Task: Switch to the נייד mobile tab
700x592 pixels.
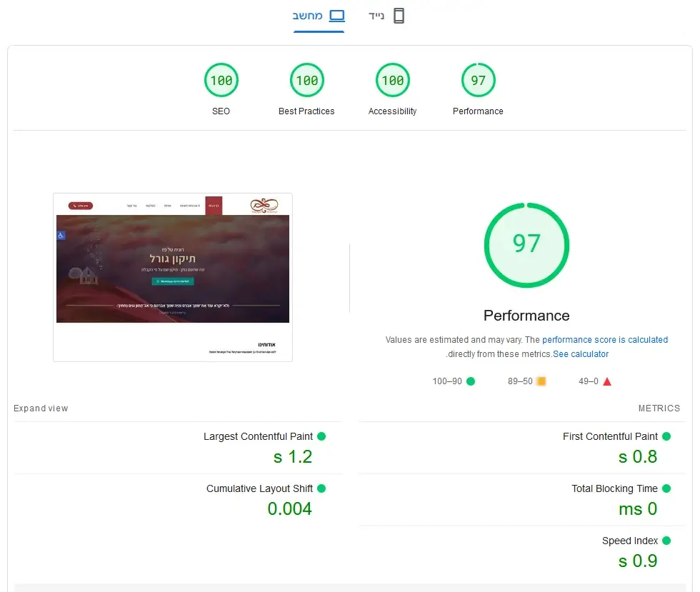Action: click(x=386, y=16)
